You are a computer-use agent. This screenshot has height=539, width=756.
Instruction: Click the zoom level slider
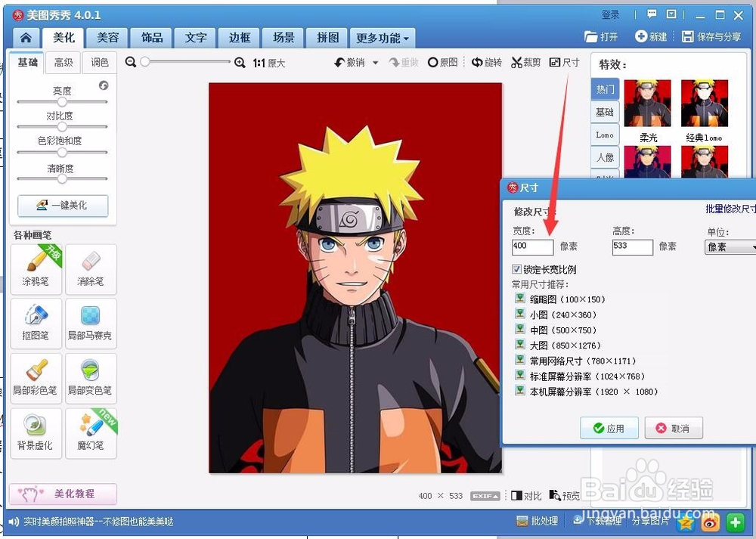(x=186, y=62)
